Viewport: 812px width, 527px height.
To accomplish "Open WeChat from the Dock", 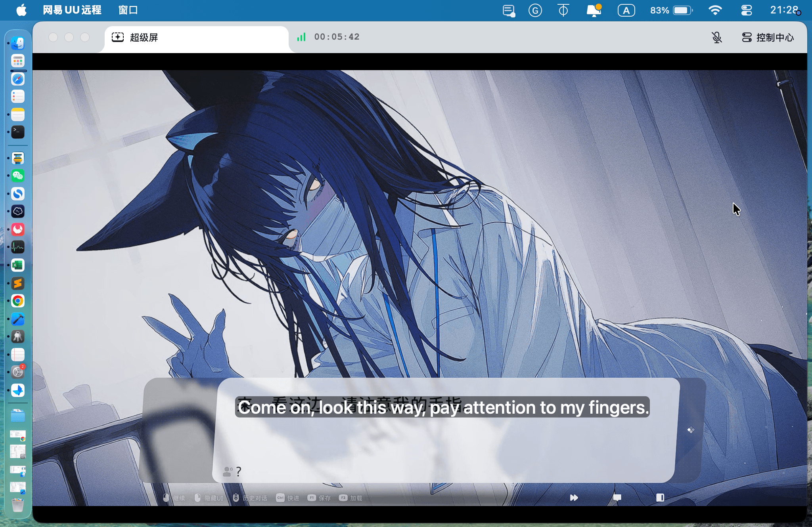I will (x=18, y=176).
